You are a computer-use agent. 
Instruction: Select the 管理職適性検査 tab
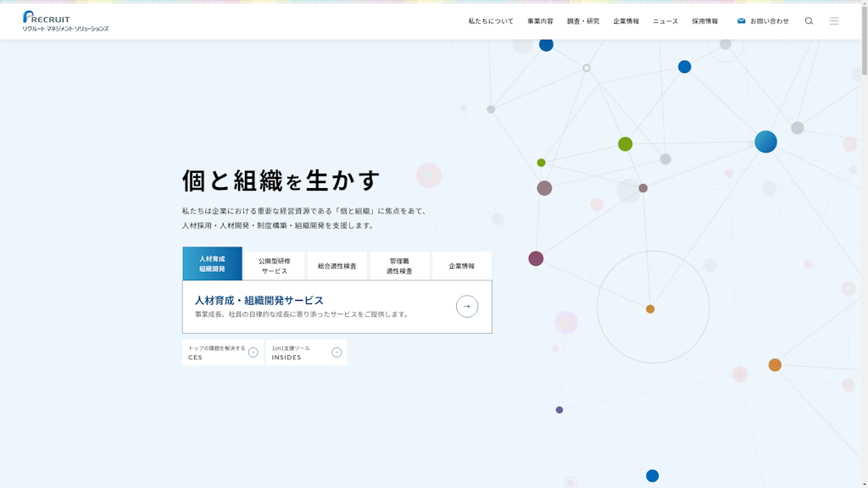[399, 266]
